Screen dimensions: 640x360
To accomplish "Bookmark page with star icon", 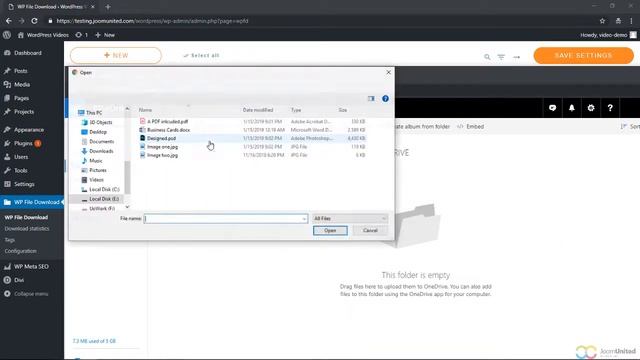I will (x=602, y=21).
